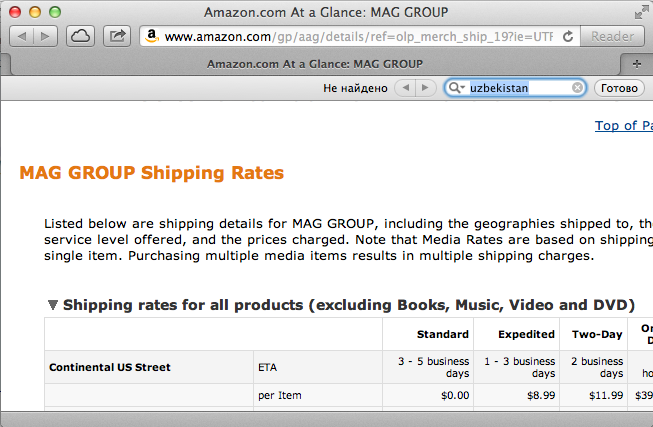Open the iCloud tabs button
Image resolution: width=653 pixels, height=427 pixels.
pos(80,36)
